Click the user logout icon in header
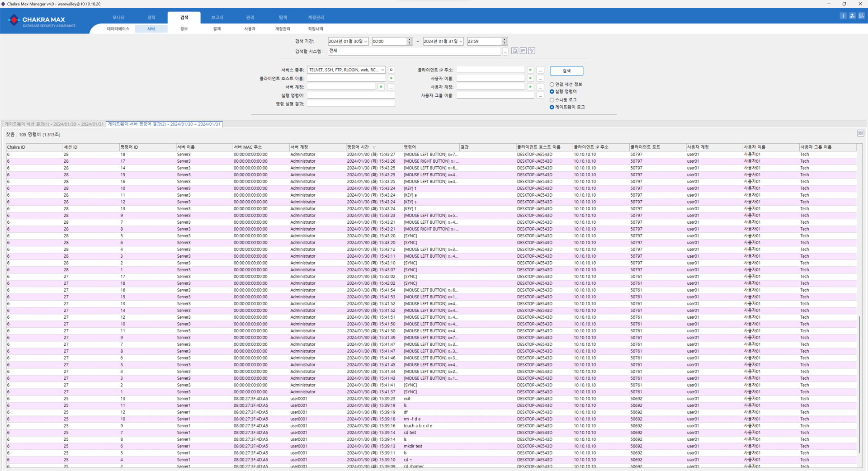Viewport: 868px width, 471px height. click(x=852, y=16)
